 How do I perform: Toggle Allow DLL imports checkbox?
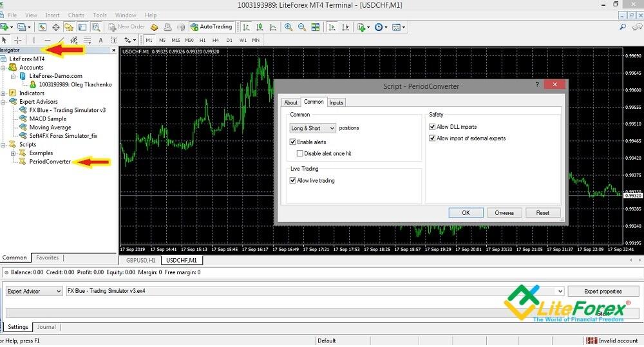click(433, 127)
